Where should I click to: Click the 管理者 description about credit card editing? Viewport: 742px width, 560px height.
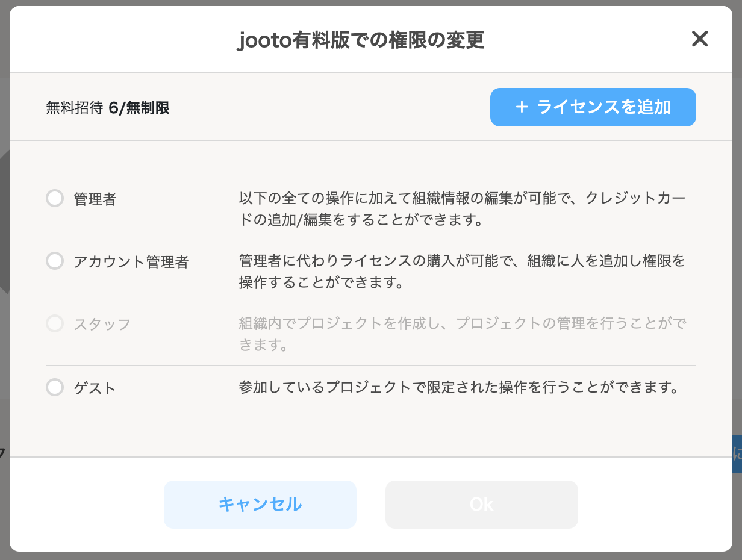coord(463,209)
